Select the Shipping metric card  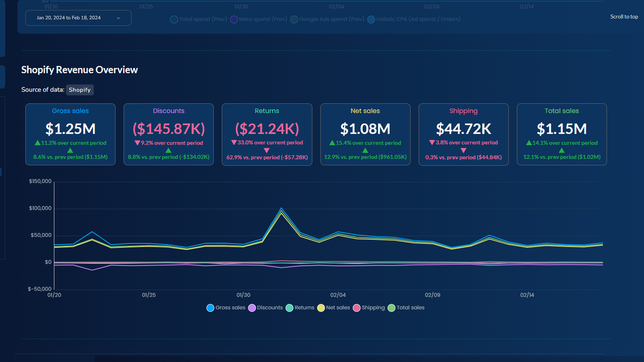click(463, 134)
